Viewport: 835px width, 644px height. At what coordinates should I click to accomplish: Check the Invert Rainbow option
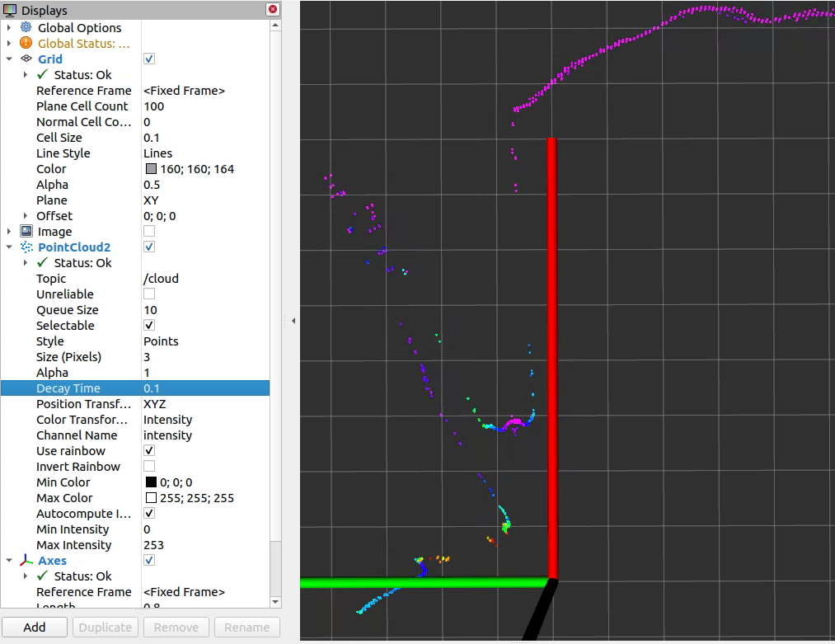(x=149, y=467)
